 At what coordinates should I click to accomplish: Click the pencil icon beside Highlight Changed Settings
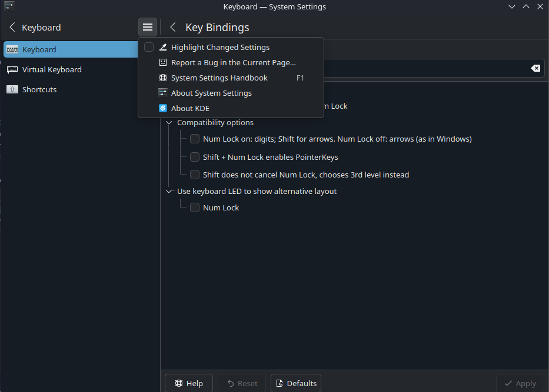(163, 47)
